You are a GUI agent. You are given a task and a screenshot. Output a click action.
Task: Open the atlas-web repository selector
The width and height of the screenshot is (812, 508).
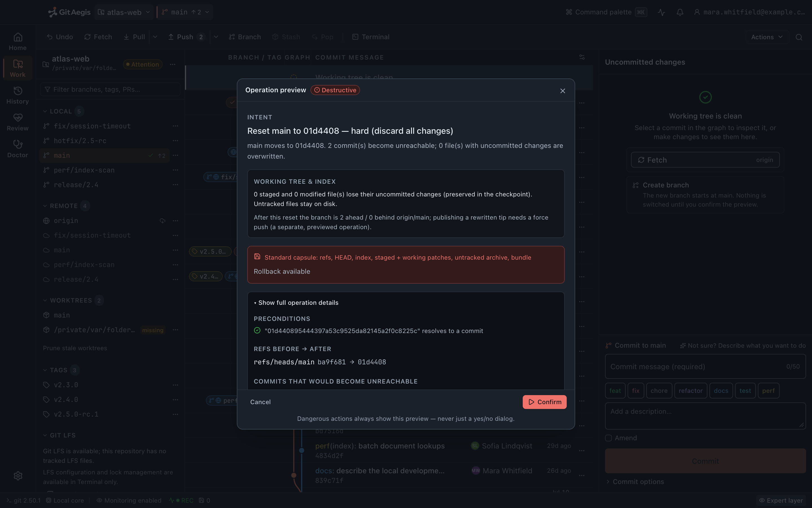click(x=124, y=12)
